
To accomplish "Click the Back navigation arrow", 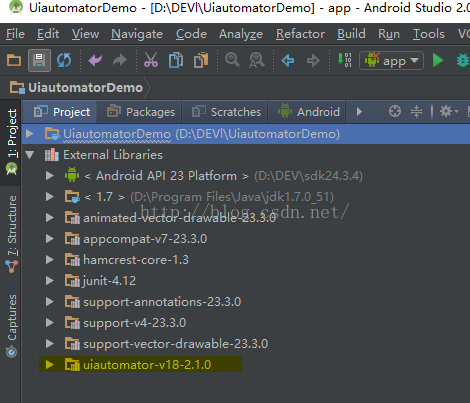I will pos(288,60).
